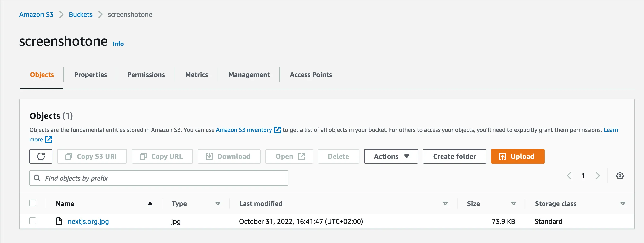Expand the Actions dropdown menu
This screenshot has width=644, height=243.
(391, 156)
